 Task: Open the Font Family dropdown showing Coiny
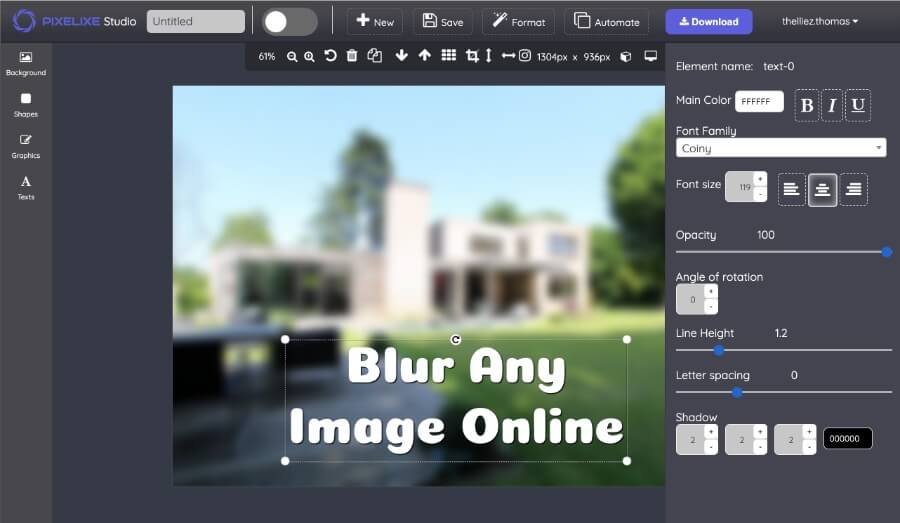point(781,148)
